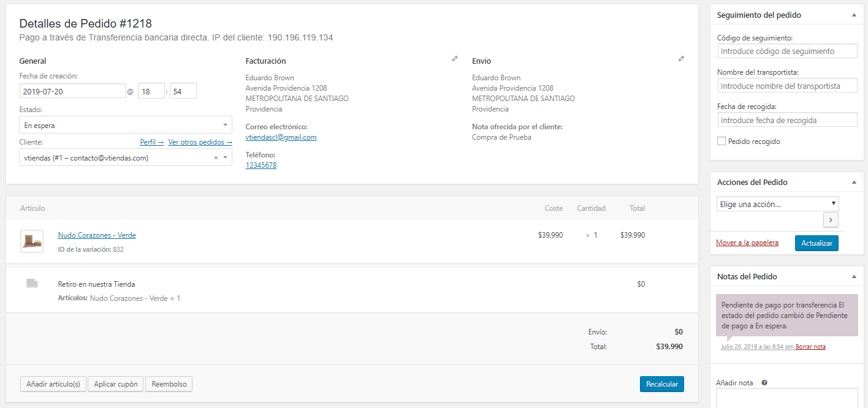Collapse the Acciones del Pedido panel
Screen dimensions: 868x408
point(854,182)
